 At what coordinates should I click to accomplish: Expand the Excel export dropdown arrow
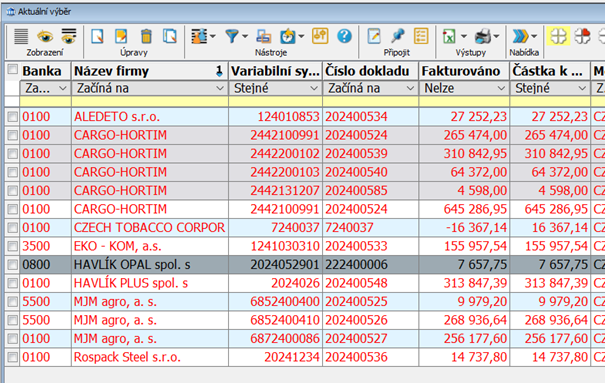[463, 37]
